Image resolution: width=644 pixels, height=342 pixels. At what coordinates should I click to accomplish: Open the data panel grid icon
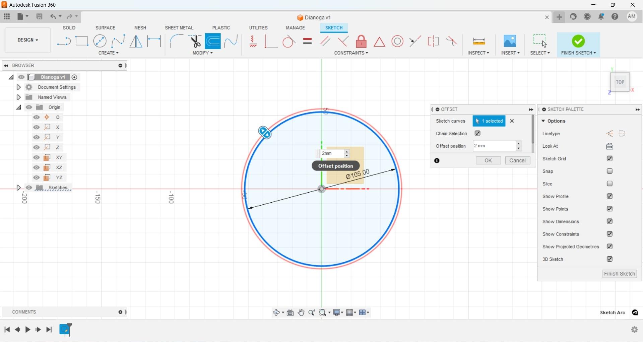[7, 16]
